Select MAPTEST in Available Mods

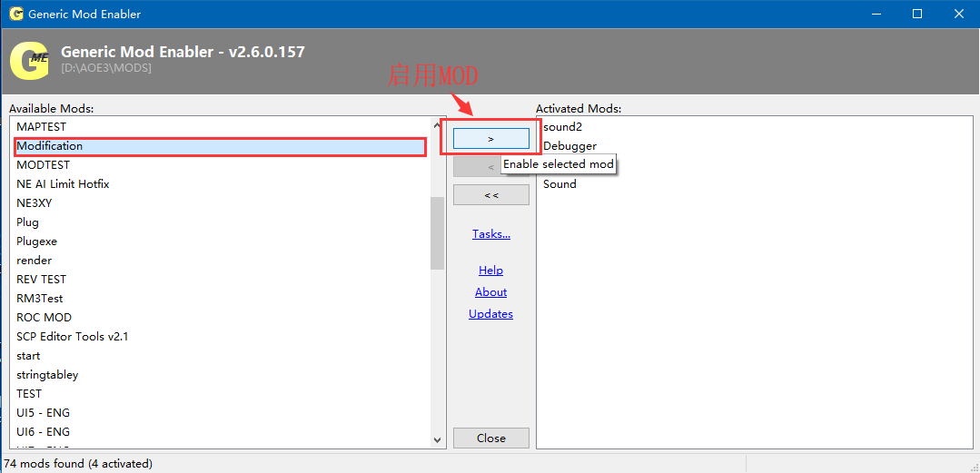point(220,127)
